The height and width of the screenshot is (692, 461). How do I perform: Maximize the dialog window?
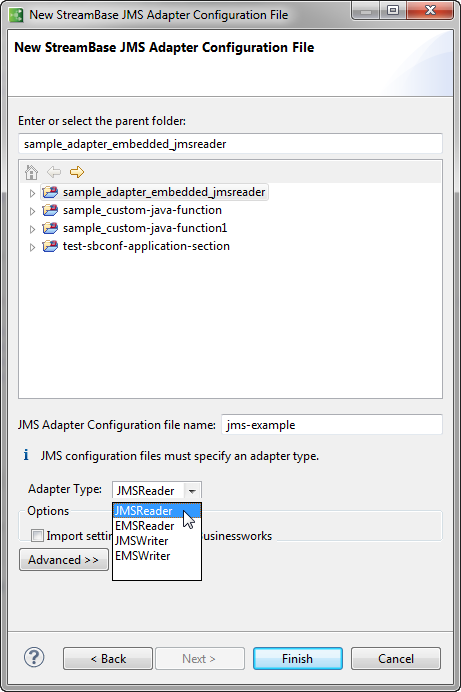[x=393, y=11]
